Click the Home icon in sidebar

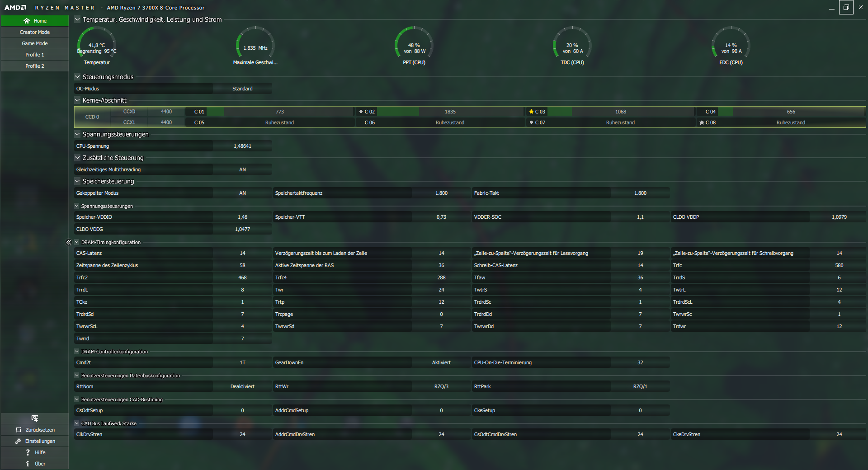(27, 21)
